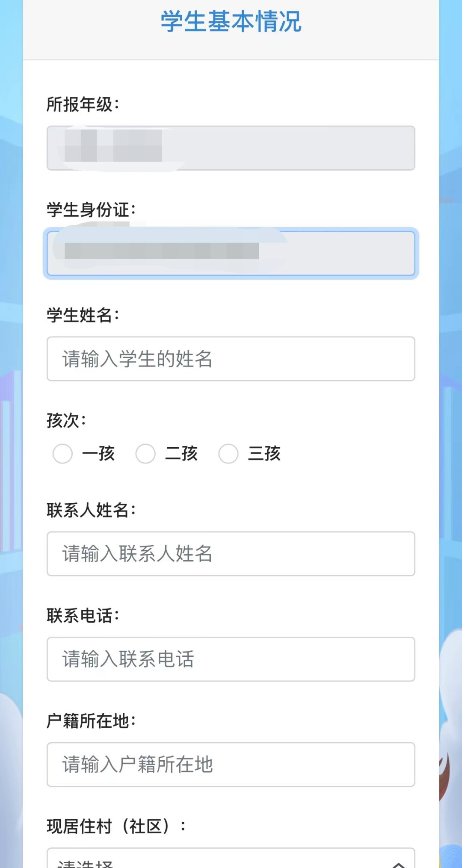The image size is (462, 868).
Task: Tap the 学生基本情况 header title
Action: [231, 21]
